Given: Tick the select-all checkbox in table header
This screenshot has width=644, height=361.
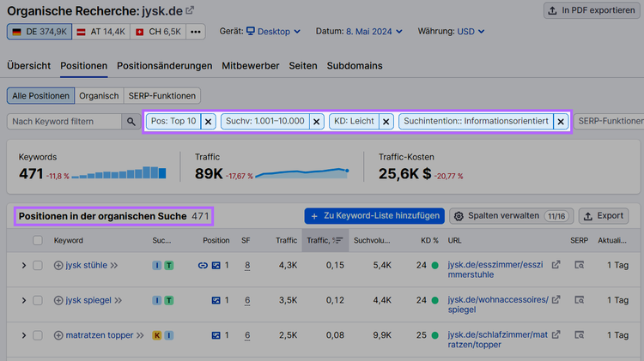Looking at the screenshot, I should (38, 240).
